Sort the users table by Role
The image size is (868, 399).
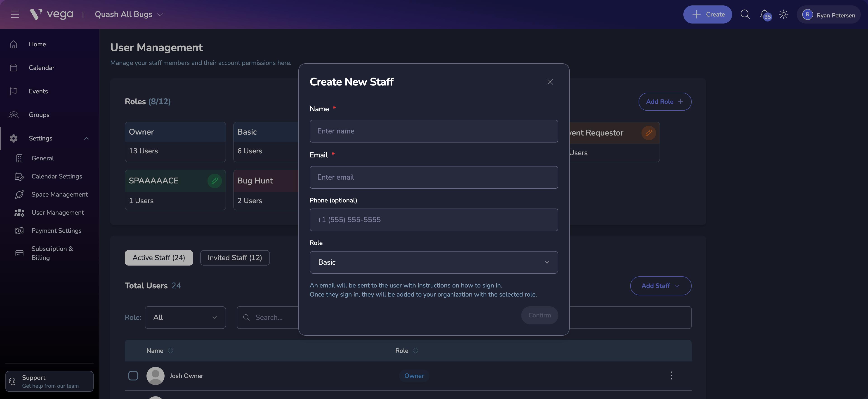click(415, 350)
